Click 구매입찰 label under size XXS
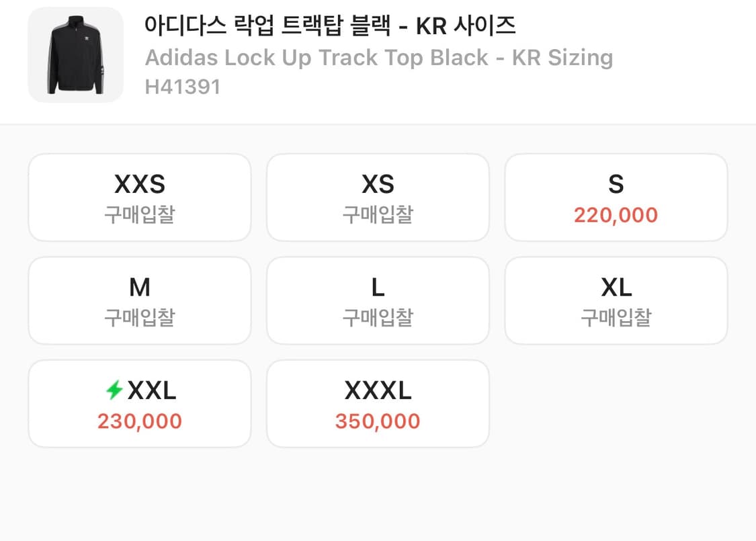Viewport: 756px width, 541px height. pos(139,214)
